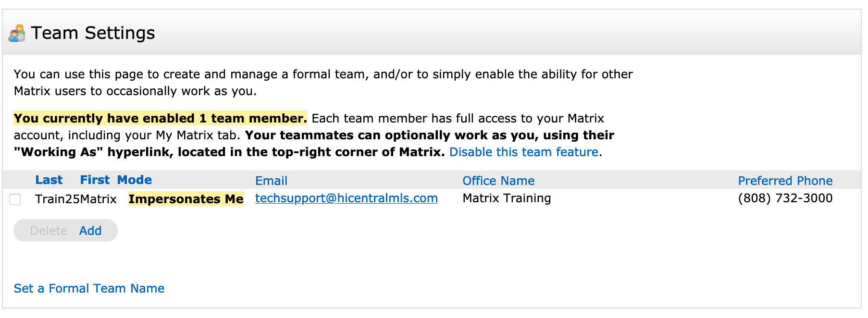Sort by the Mode column header
This screenshot has height=318, width=868.
coord(135,180)
